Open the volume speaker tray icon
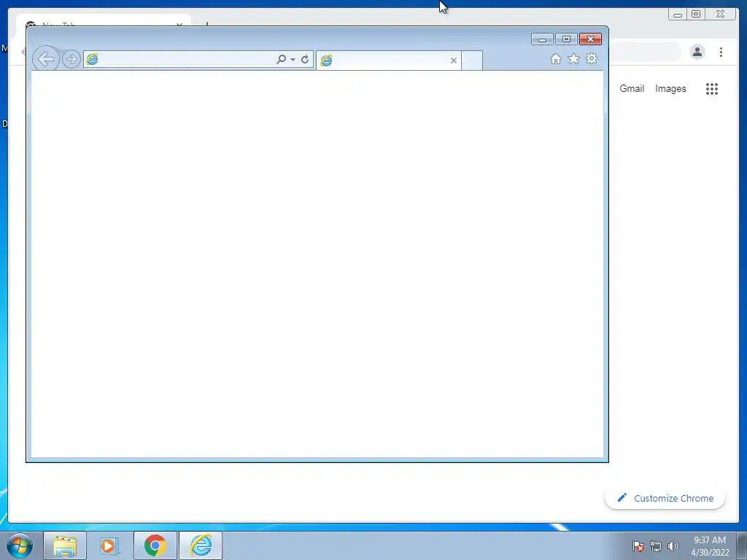 (673, 546)
